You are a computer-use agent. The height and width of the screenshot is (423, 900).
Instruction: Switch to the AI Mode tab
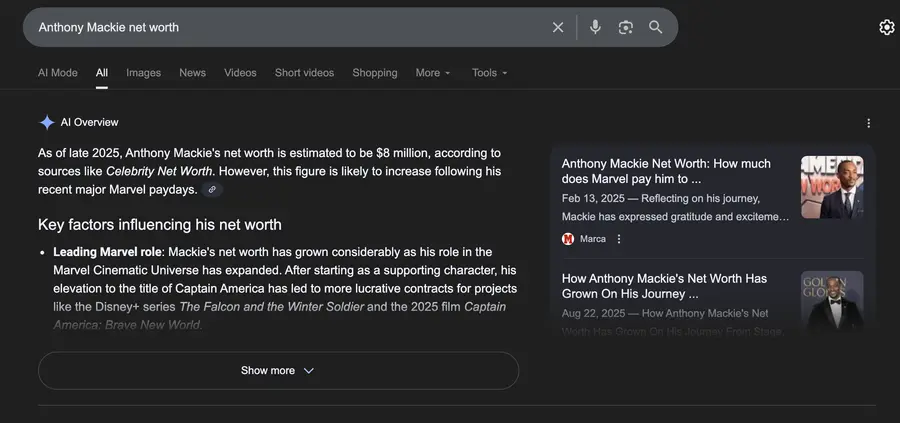coord(57,73)
